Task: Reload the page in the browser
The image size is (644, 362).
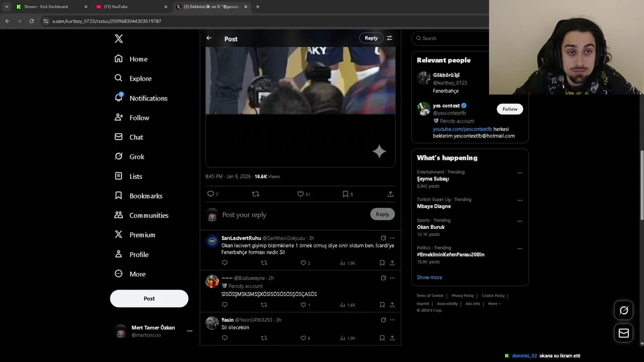Action: [x=31, y=21]
